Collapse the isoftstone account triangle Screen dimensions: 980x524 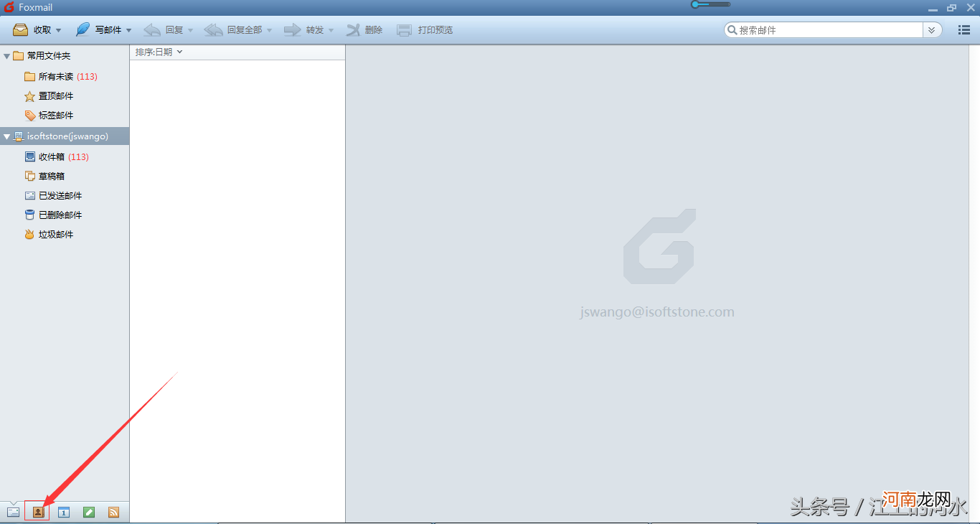coord(6,136)
